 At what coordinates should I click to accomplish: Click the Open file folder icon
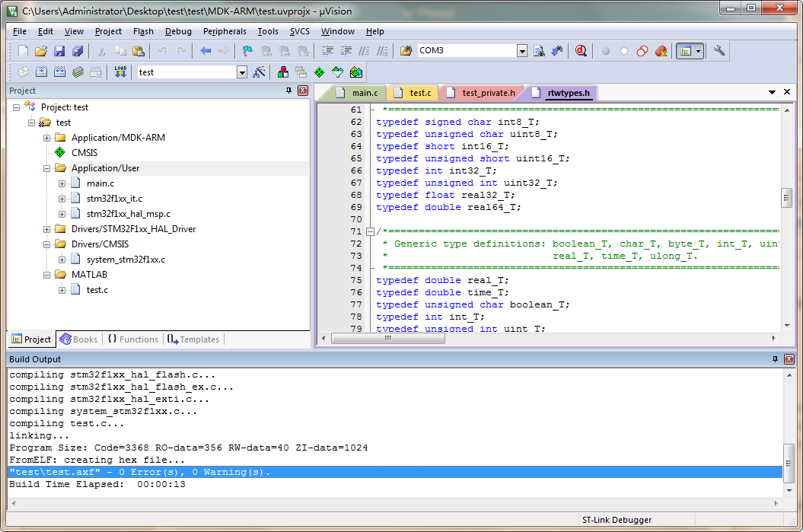click(41, 51)
